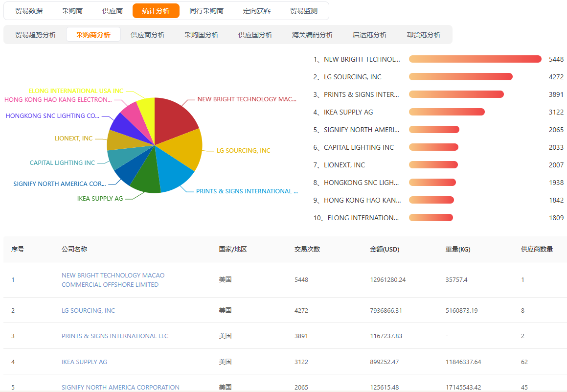Viewport: 567px width, 392px height.
Task: Click ranking entry 7、LIONEXT, INC
Action: pos(339,165)
